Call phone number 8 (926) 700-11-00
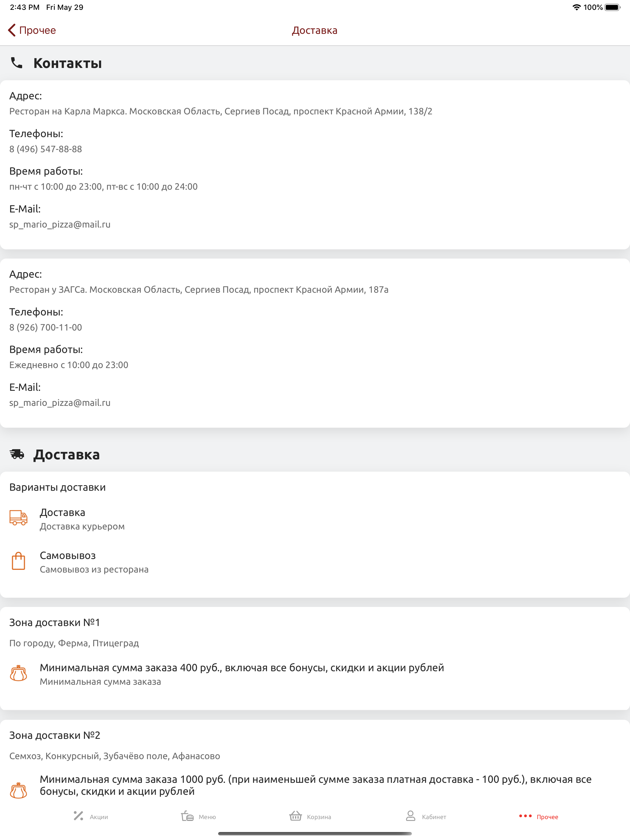 [46, 327]
